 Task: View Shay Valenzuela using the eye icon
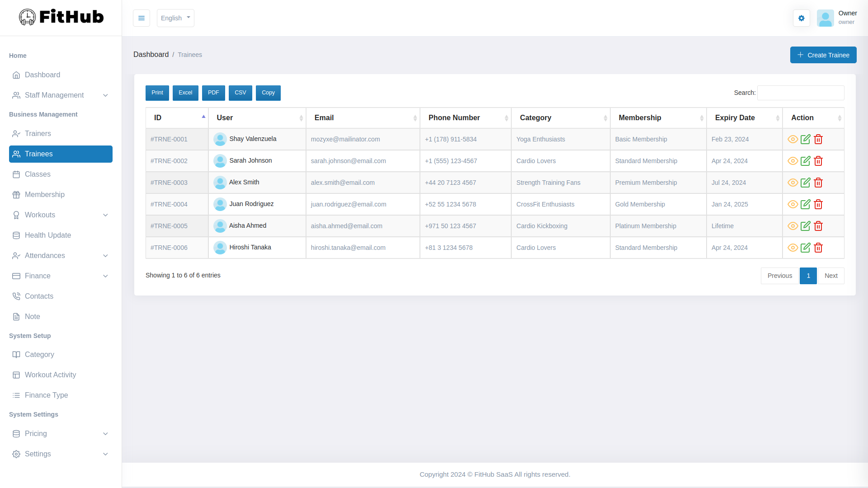(793, 139)
